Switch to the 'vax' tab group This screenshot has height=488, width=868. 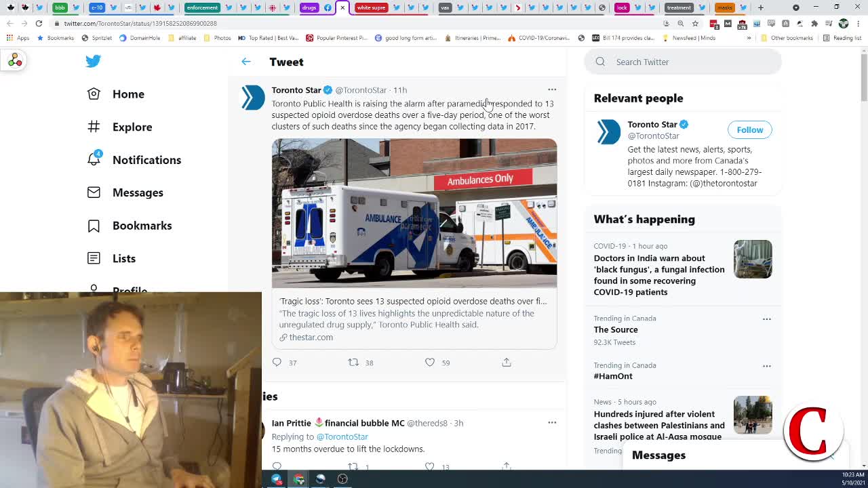pos(445,7)
